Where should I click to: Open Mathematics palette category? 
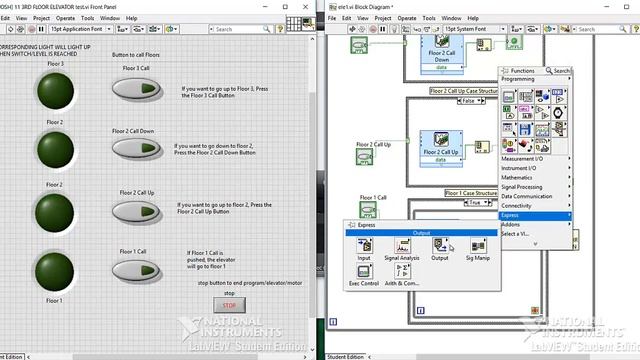tap(536, 178)
